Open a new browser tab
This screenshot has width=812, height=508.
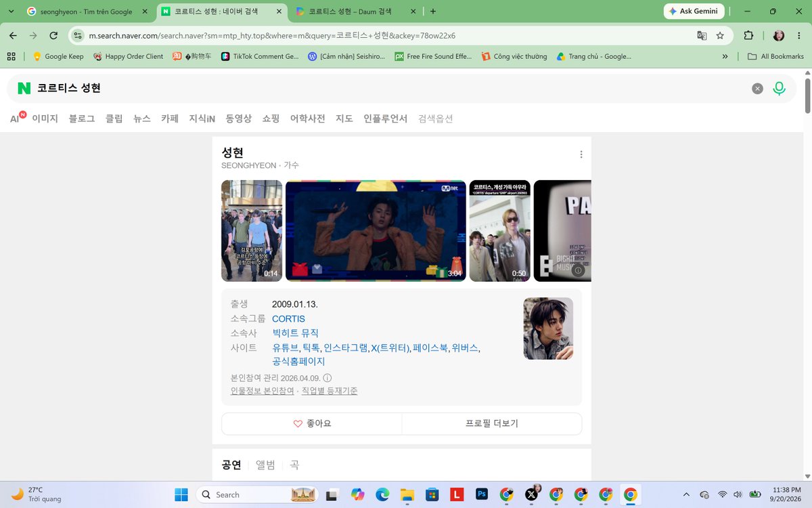[433, 12]
